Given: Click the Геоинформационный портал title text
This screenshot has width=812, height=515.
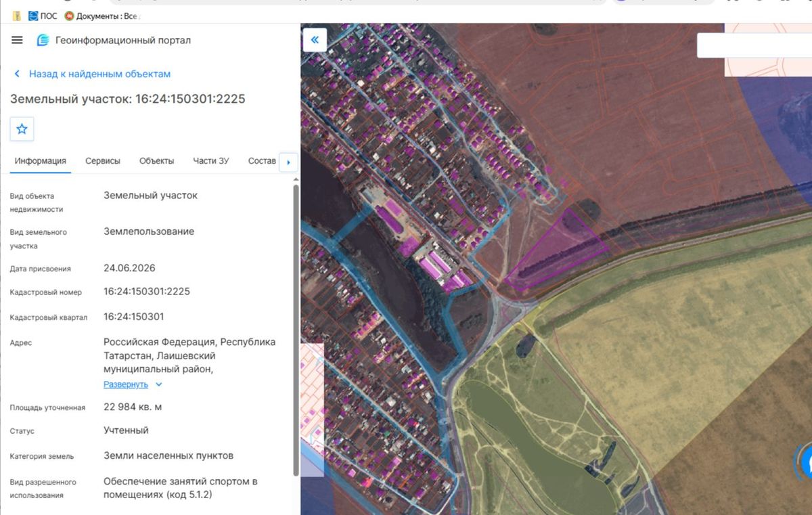Looking at the screenshot, I should 123,40.
